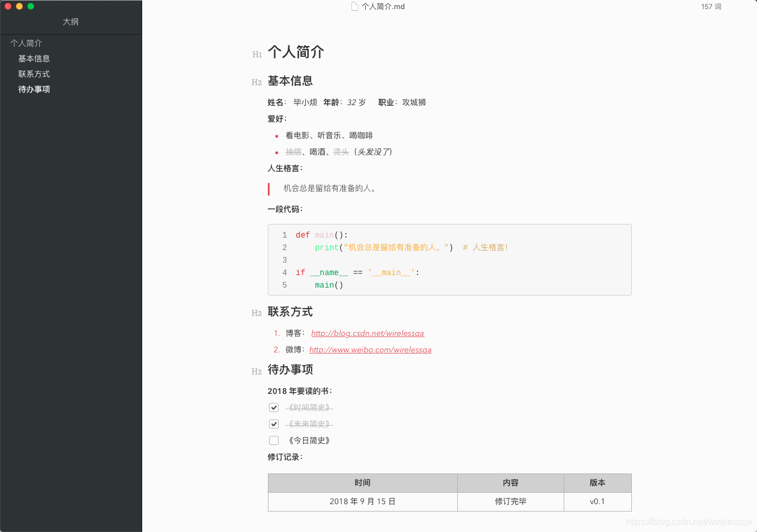This screenshot has height=532, width=757.
Task: Uncheck the 《未来简史》 task checkbox
Action: point(274,423)
